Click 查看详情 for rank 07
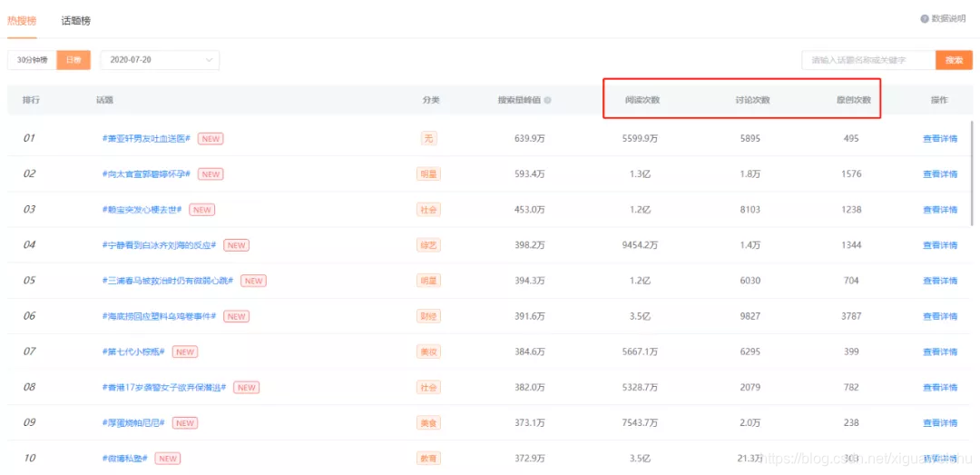980x475 pixels. point(940,351)
